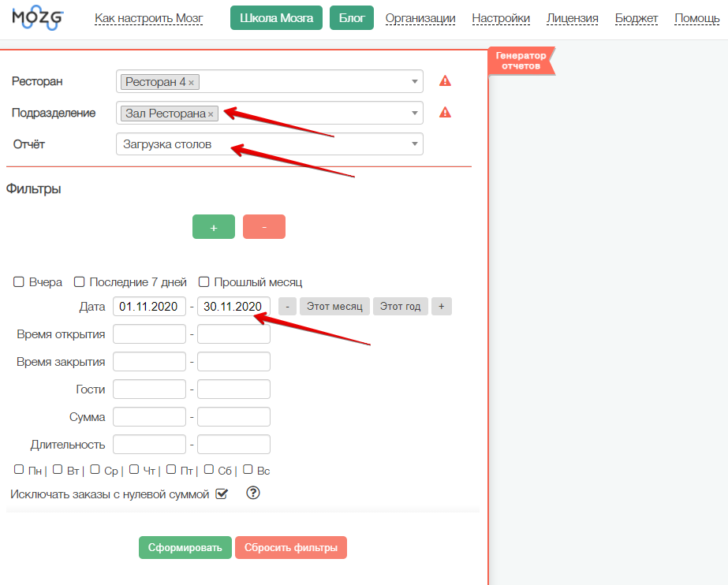Open the Лицензия menu
Screen dimensions: 728x585
[573, 18]
